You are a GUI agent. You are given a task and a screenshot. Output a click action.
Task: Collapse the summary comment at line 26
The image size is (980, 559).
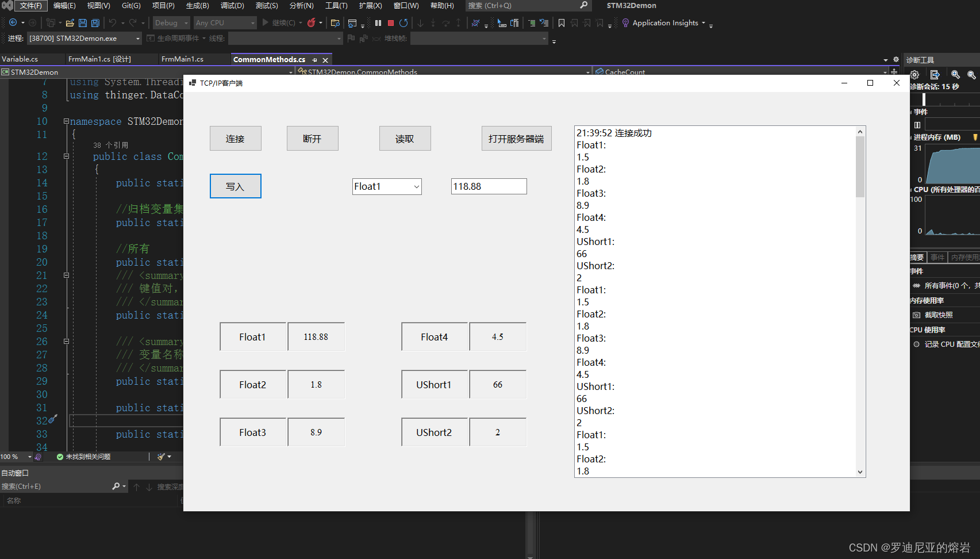(x=66, y=342)
